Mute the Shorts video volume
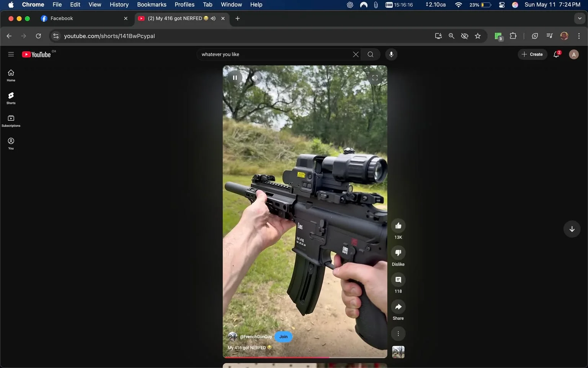This screenshot has width=588, height=368. pyautogui.click(x=255, y=77)
